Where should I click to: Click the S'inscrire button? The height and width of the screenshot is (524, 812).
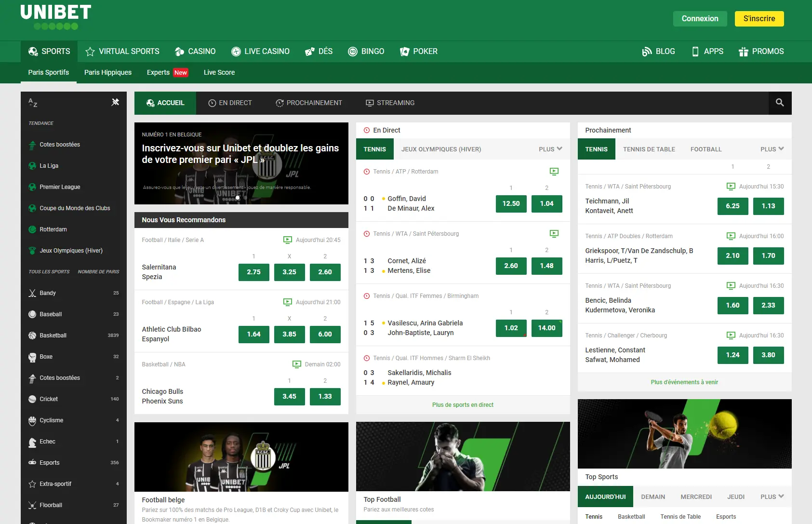click(x=759, y=18)
